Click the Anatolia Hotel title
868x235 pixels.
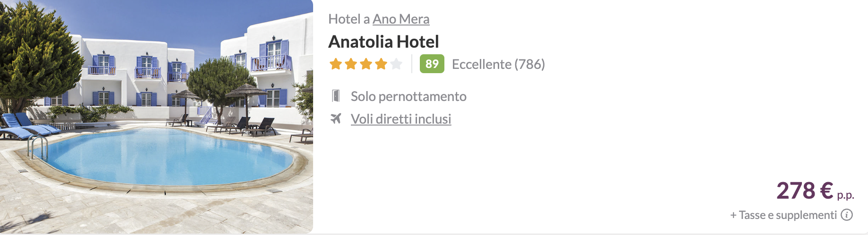point(383,42)
